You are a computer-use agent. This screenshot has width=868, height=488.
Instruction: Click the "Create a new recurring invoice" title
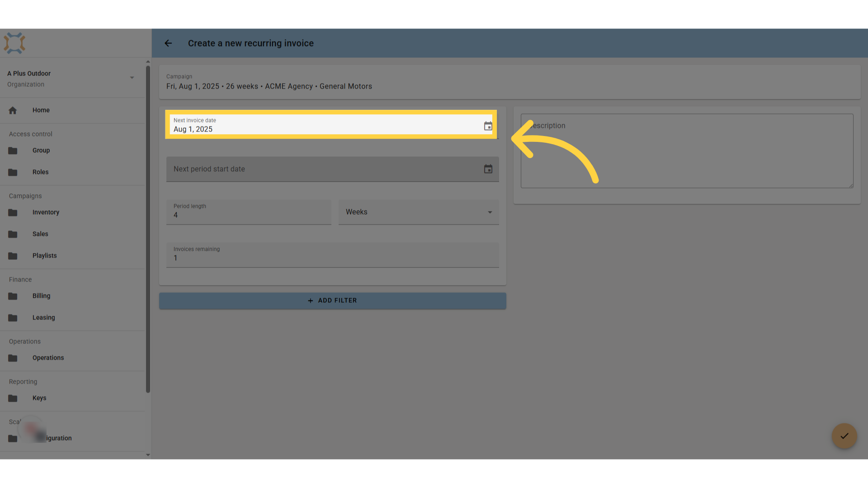(251, 43)
